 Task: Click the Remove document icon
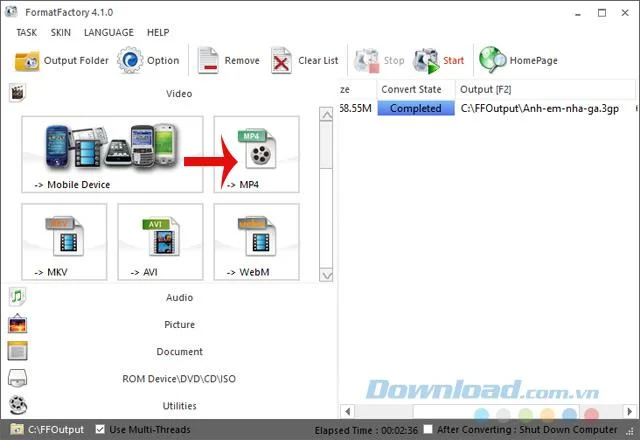point(208,60)
